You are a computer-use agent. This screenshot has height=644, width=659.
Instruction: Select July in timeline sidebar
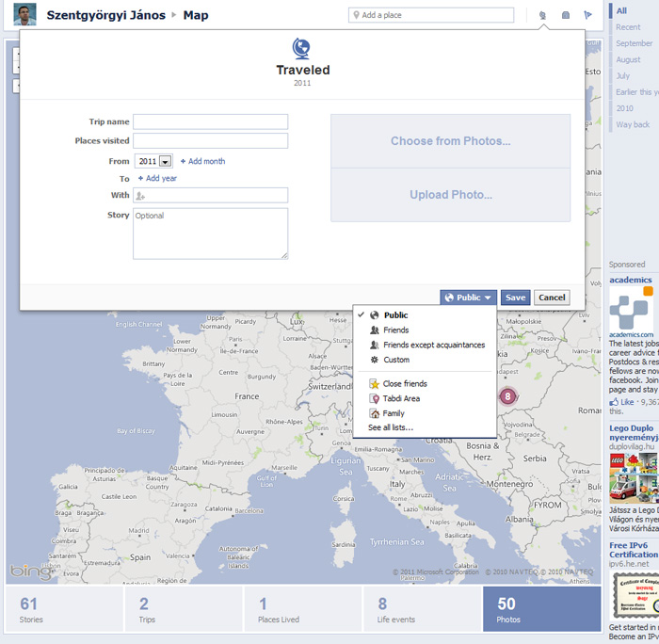coord(622,76)
